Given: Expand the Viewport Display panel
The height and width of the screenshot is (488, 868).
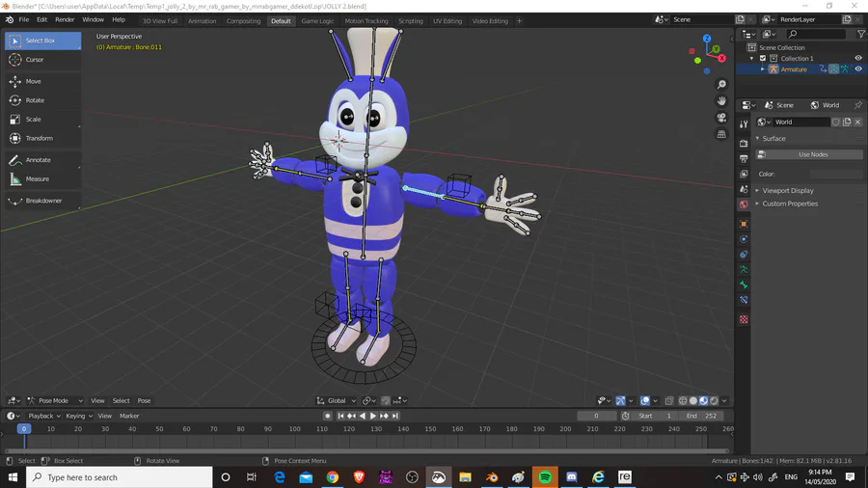Looking at the screenshot, I should [787, 190].
